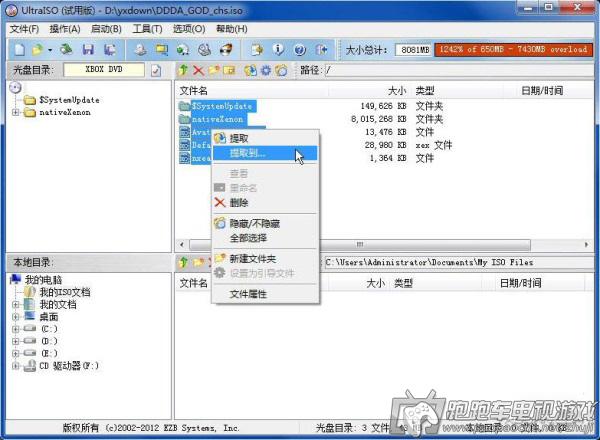Click the Make CD/DVD image icon
The image size is (600, 440).
[x=140, y=50]
